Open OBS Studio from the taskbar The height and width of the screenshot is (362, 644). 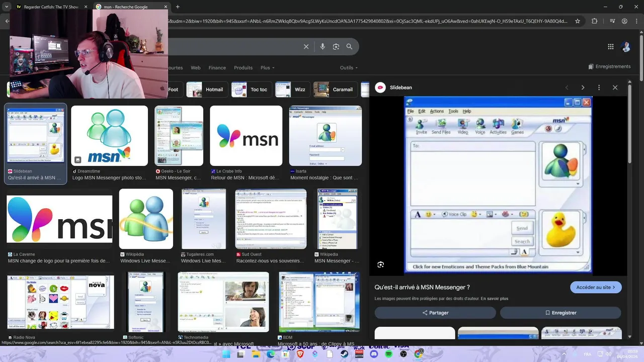pos(404,354)
